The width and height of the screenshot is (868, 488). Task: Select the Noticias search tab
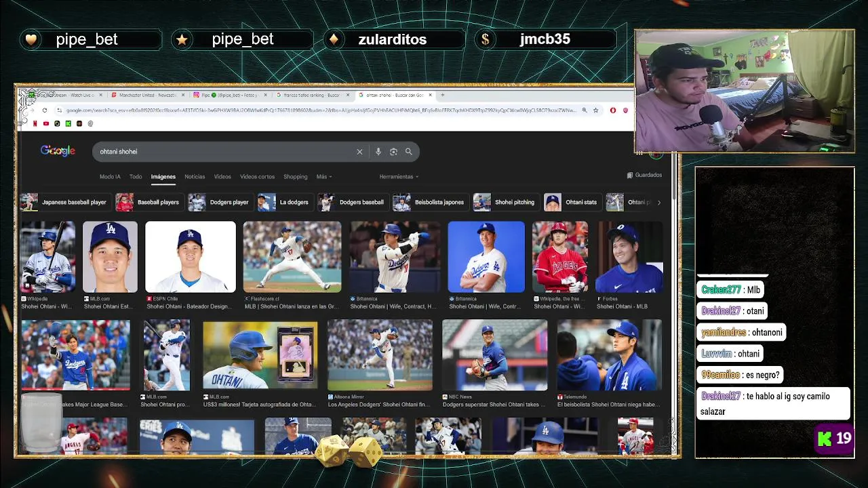pyautogui.click(x=195, y=177)
